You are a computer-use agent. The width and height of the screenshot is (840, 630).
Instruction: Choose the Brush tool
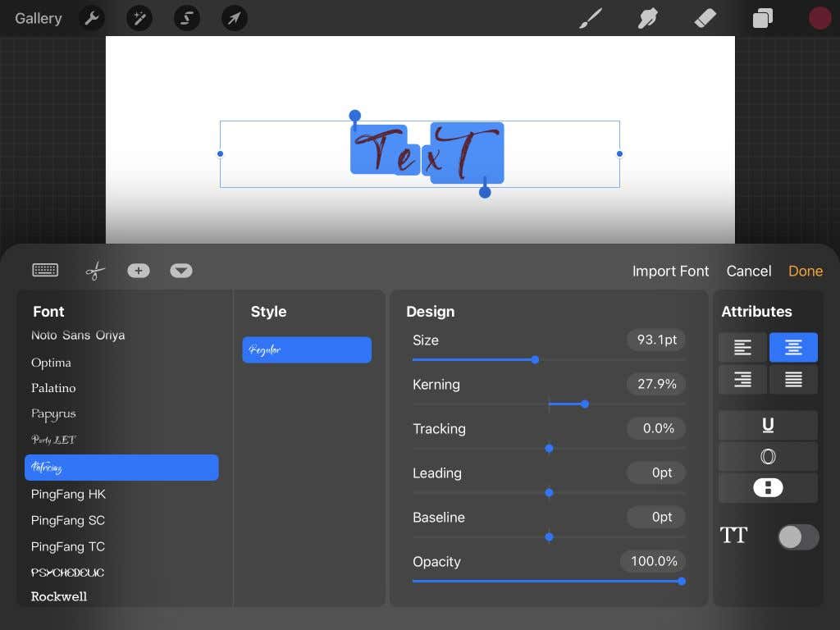tap(590, 17)
